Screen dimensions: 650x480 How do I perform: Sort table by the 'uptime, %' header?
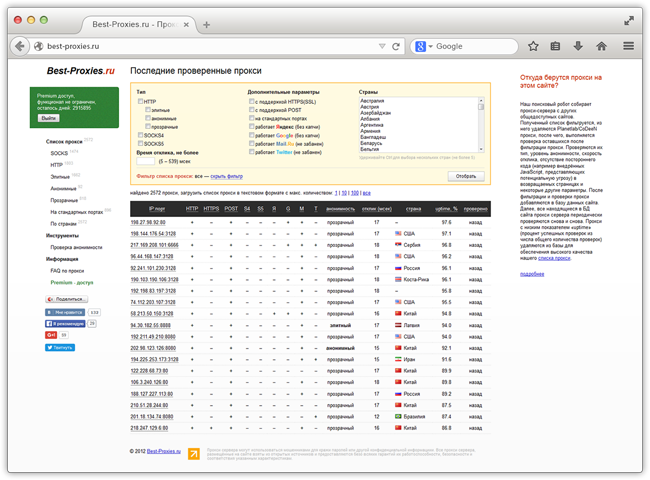pos(446,208)
